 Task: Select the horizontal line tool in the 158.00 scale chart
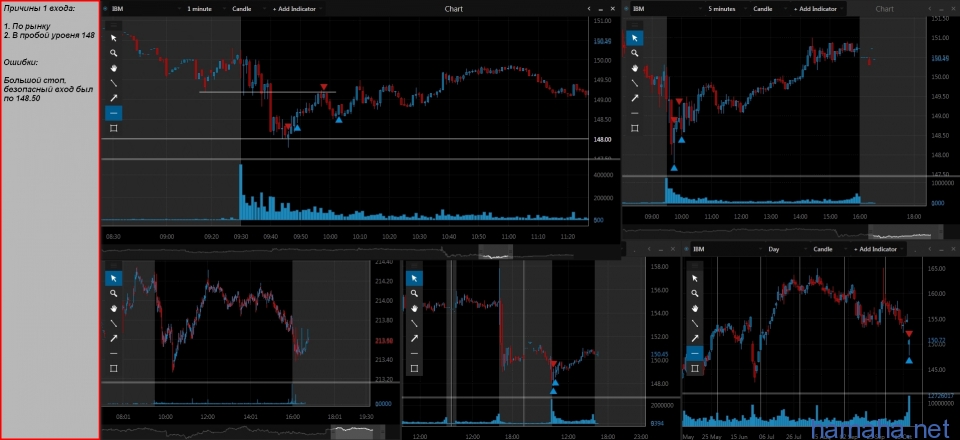coord(414,354)
